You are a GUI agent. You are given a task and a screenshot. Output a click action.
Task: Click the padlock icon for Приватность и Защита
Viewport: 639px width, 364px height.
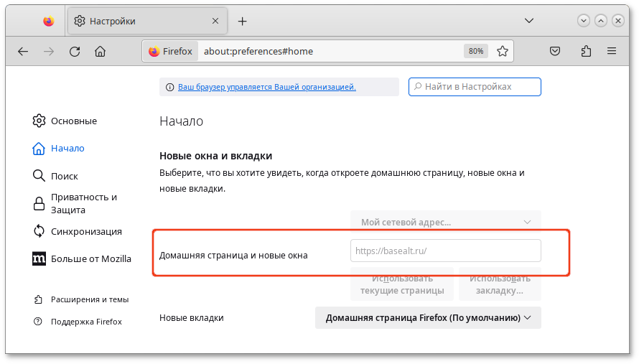coord(39,203)
